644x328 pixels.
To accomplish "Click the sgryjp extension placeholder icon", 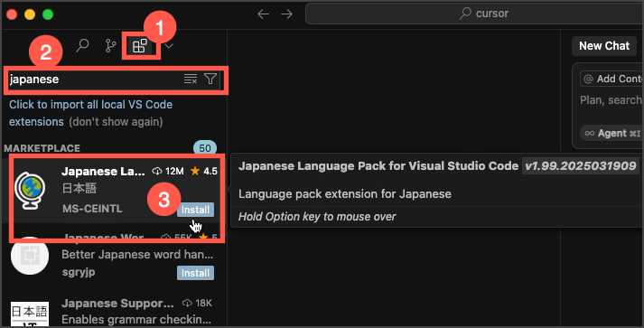I will [30, 256].
